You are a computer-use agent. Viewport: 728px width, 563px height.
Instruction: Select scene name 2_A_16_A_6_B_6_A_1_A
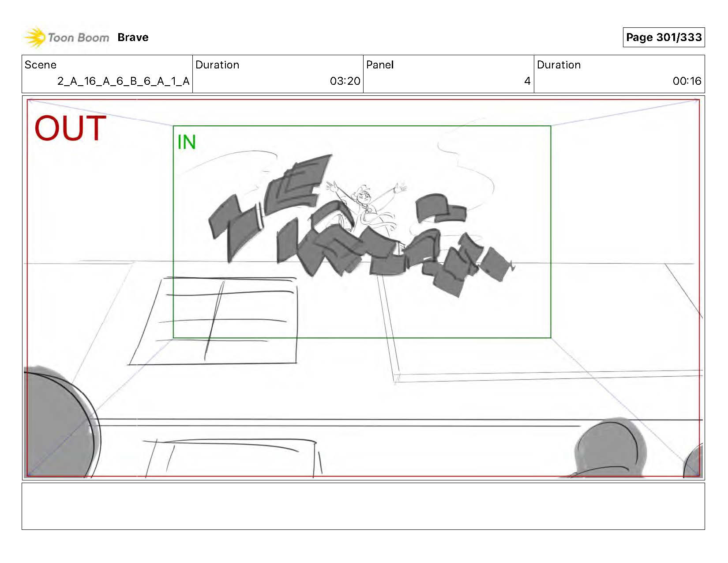point(123,81)
